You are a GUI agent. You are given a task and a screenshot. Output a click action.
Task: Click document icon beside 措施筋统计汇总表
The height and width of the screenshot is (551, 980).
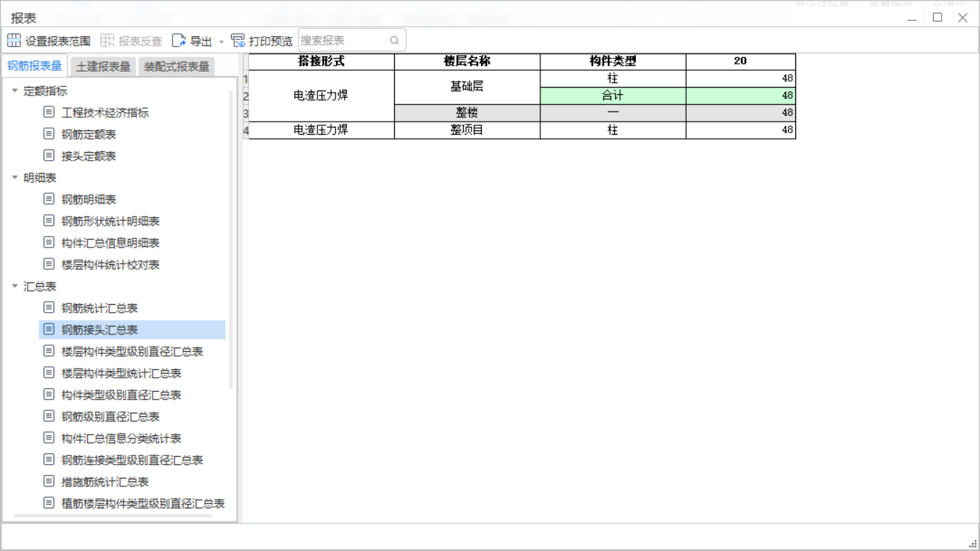click(x=49, y=481)
